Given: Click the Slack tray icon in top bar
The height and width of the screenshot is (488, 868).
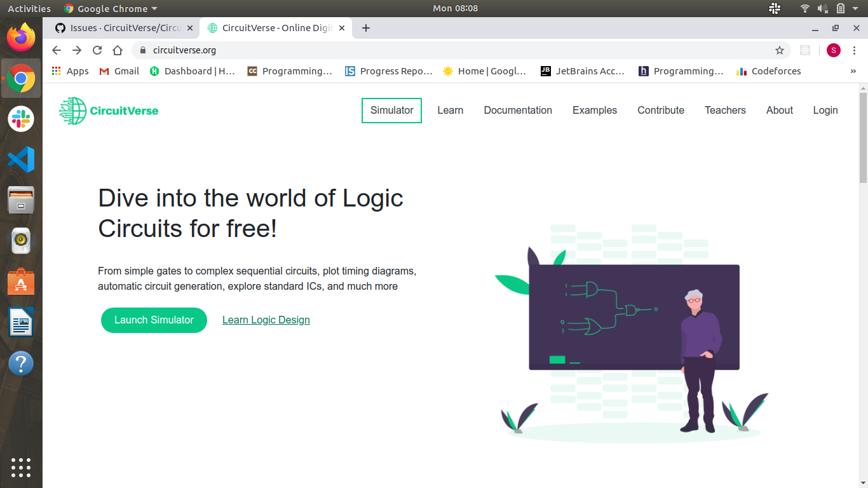Looking at the screenshot, I should (x=775, y=8).
